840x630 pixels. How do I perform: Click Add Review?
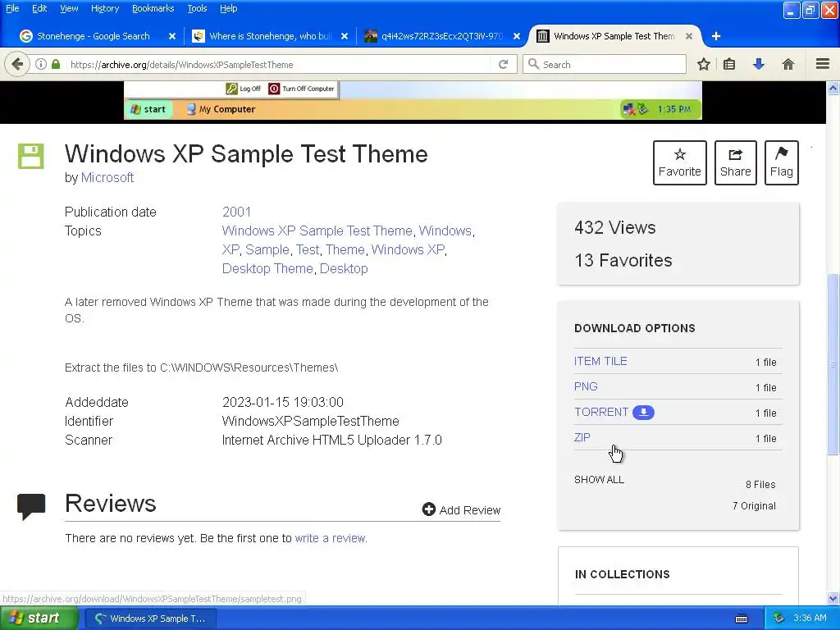[461, 509]
